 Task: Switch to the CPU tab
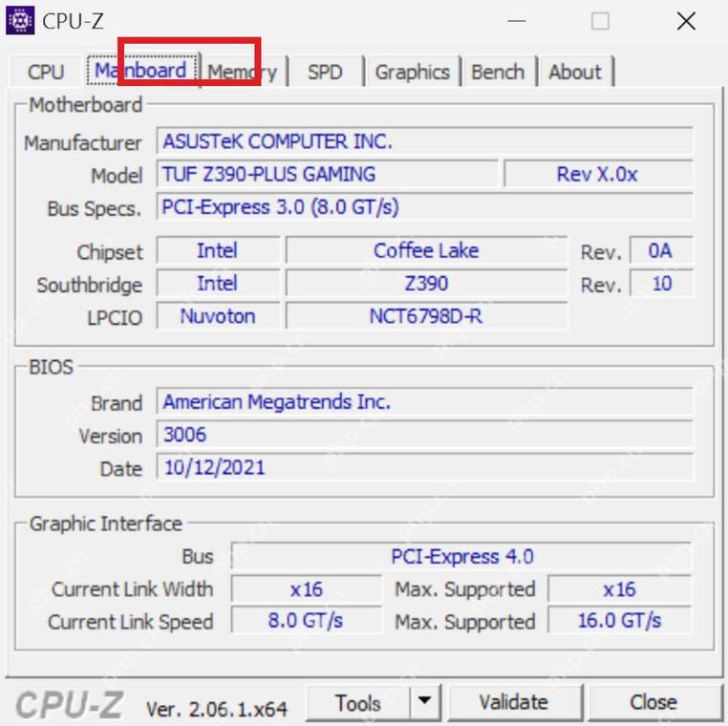point(46,72)
